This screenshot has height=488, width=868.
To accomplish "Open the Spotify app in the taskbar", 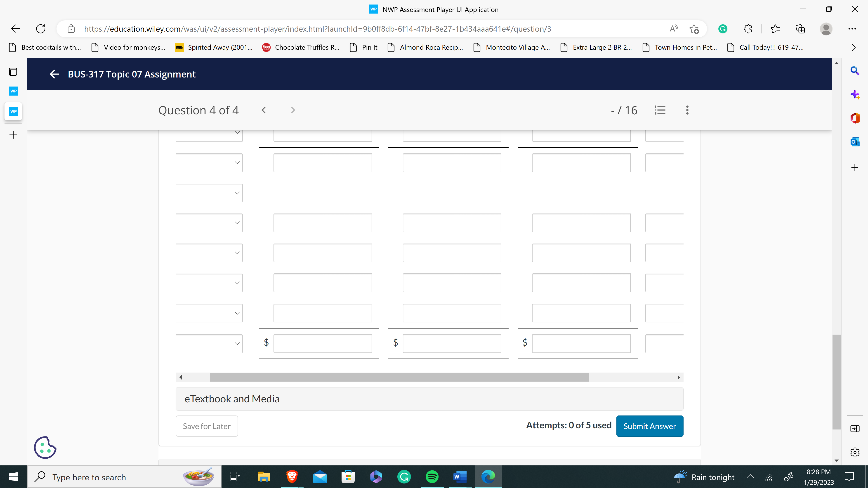I will point(432,476).
